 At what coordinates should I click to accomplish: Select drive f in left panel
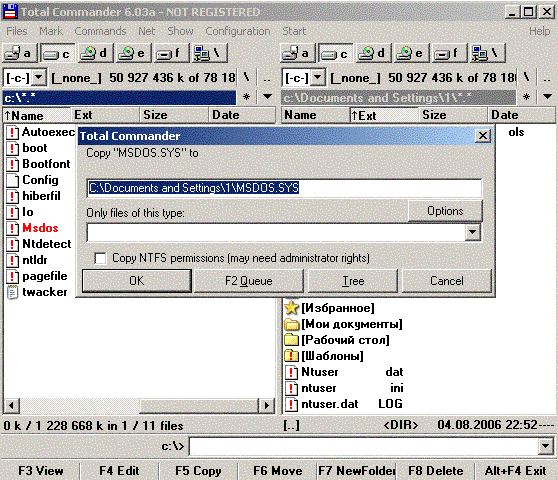pyautogui.click(x=171, y=53)
